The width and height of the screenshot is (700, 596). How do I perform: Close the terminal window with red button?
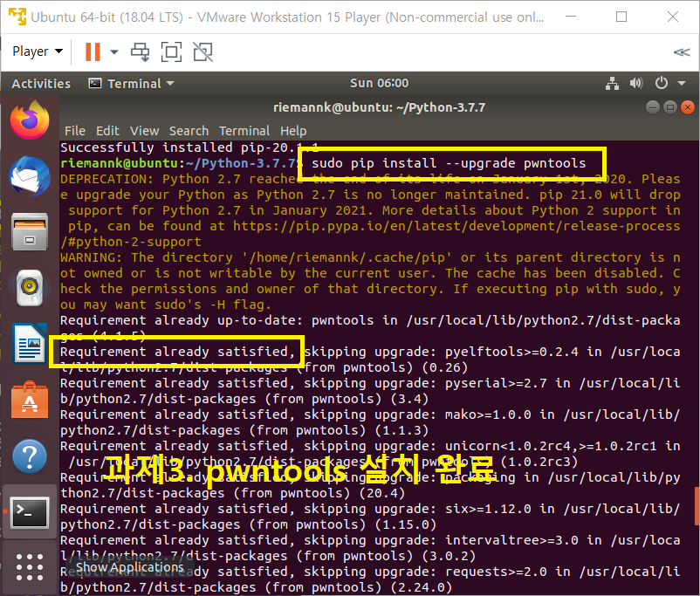(x=688, y=107)
